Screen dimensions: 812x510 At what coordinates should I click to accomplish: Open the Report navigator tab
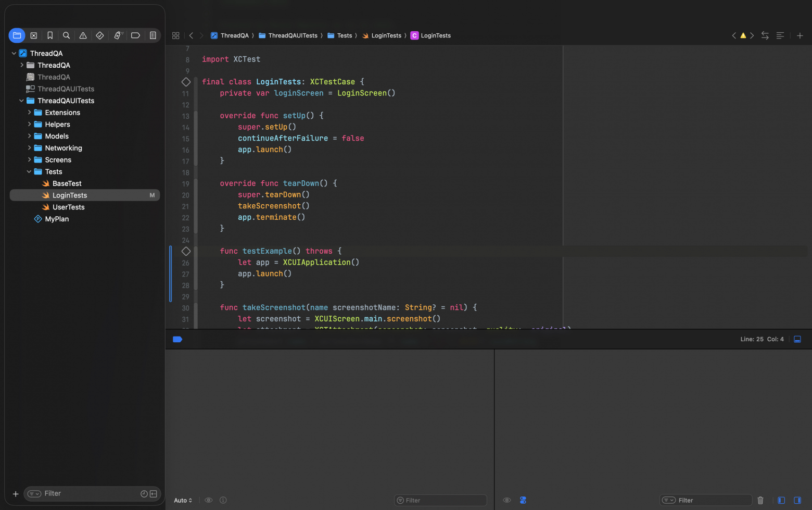point(153,35)
